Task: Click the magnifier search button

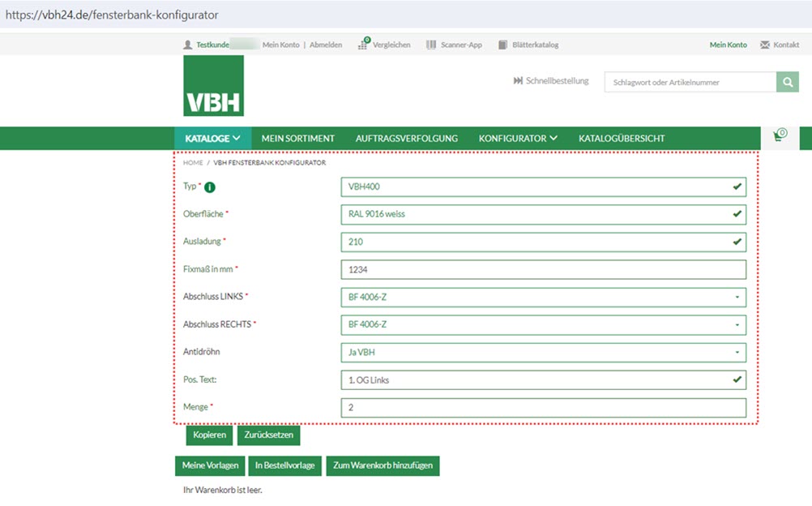Action: tap(788, 82)
